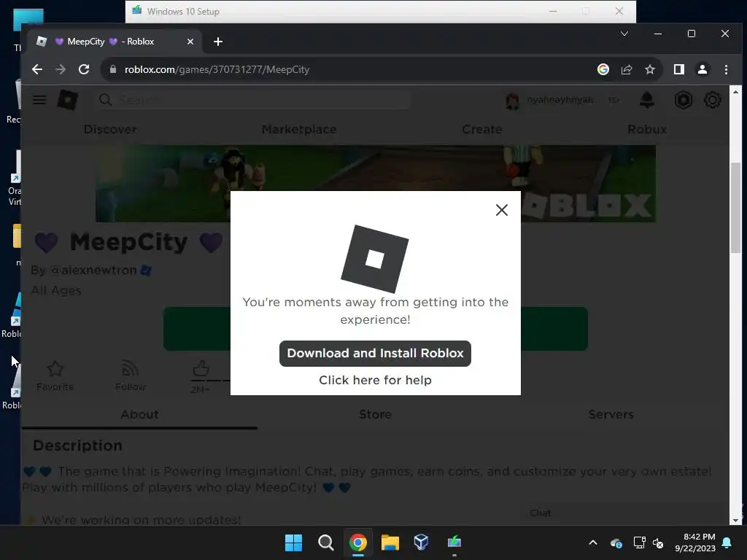This screenshot has width=747, height=560.
Task: Focus the Windows 10 Setup window title
Action: point(183,12)
